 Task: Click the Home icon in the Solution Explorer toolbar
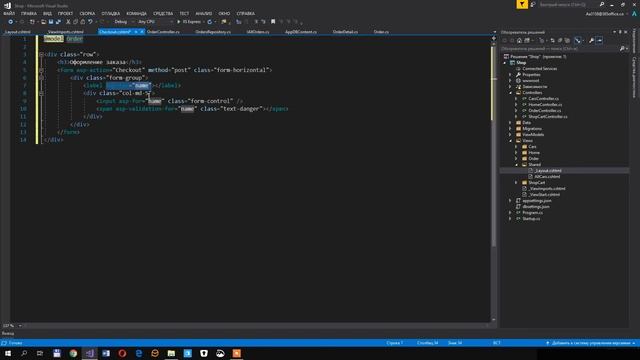(519, 40)
